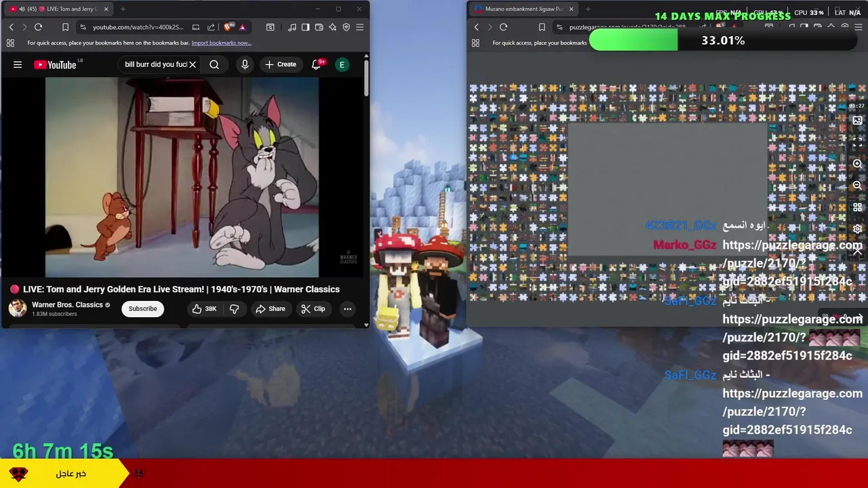868x488 pixels.
Task: Click the YouTube page scrollbar
Action: (x=366, y=78)
